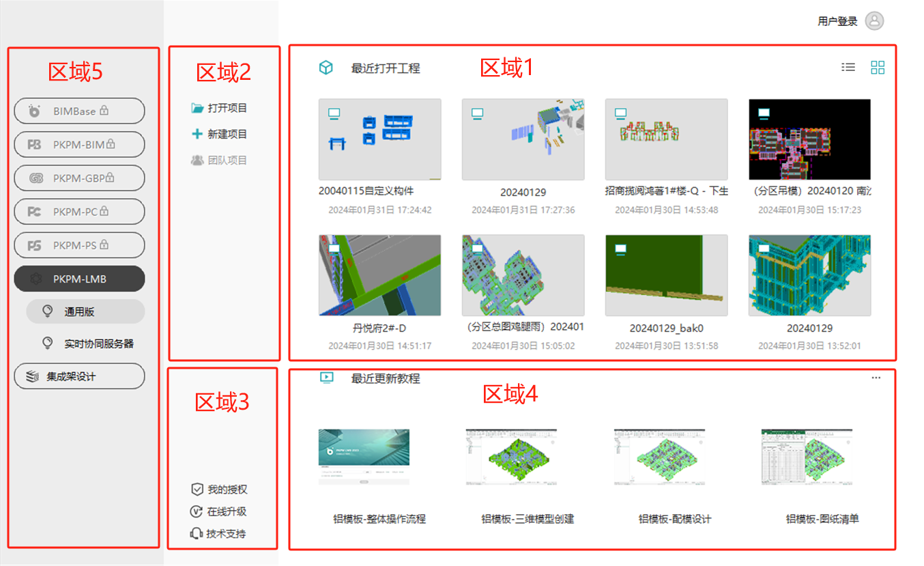Switch recent projects to grid view

[878, 67]
